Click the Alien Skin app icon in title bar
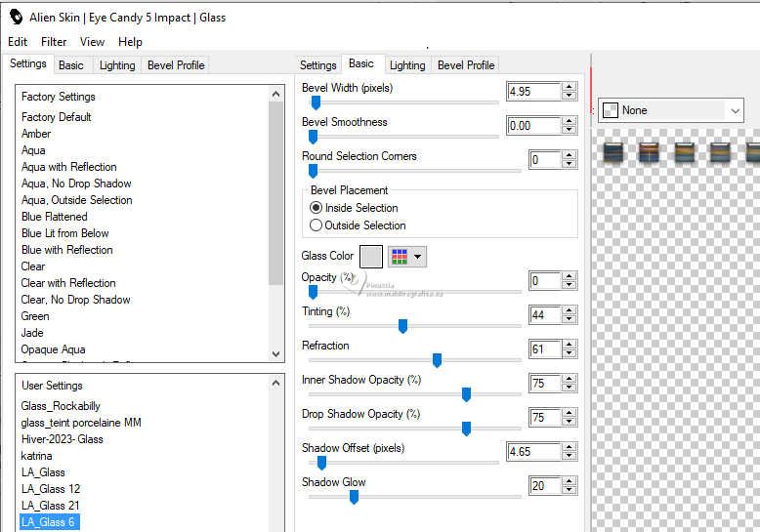The image size is (760, 532). pyautogui.click(x=16, y=17)
